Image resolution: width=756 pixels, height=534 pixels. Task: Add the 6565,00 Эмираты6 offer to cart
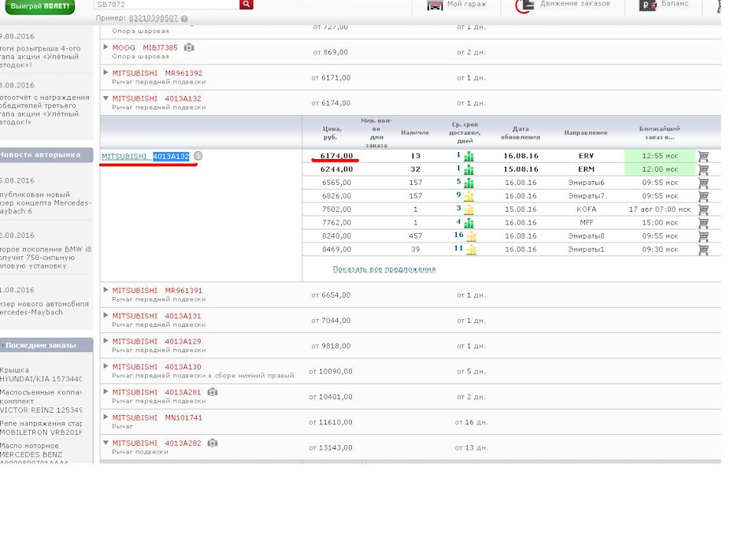click(703, 183)
